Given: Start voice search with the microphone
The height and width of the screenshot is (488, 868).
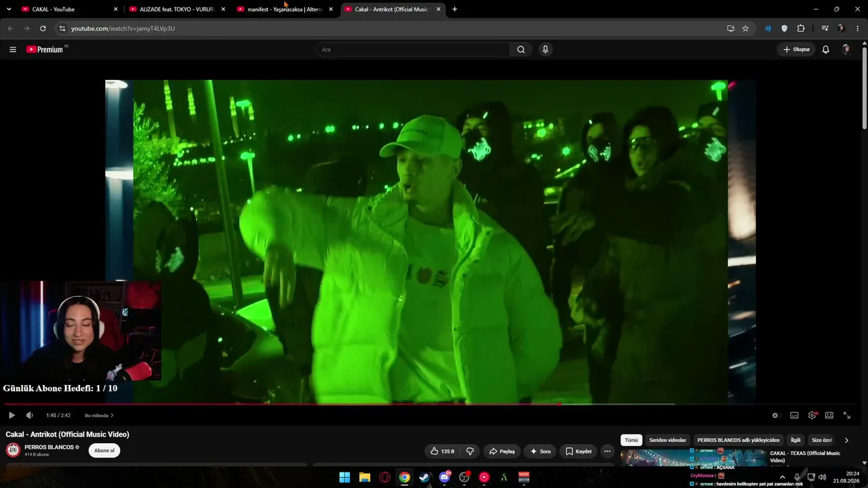Looking at the screenshot, I should tap(545, 49).
